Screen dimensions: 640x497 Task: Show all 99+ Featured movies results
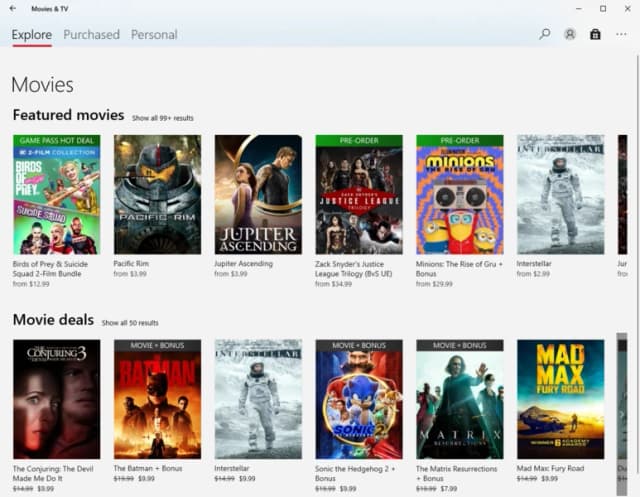[x=162, y=118]
